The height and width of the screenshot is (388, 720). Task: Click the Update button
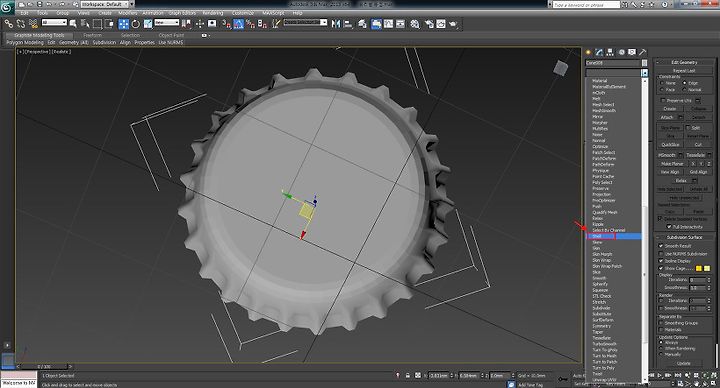point(684,363)
